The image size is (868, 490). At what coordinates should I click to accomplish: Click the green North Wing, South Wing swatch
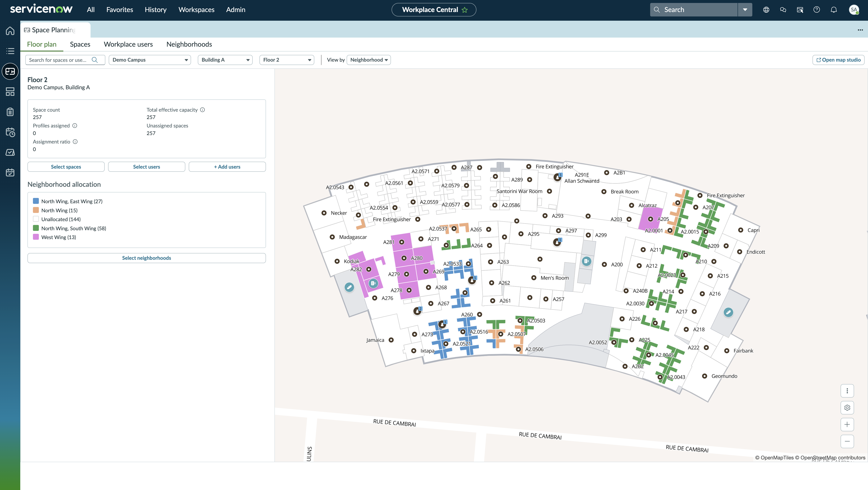[36, 228]
